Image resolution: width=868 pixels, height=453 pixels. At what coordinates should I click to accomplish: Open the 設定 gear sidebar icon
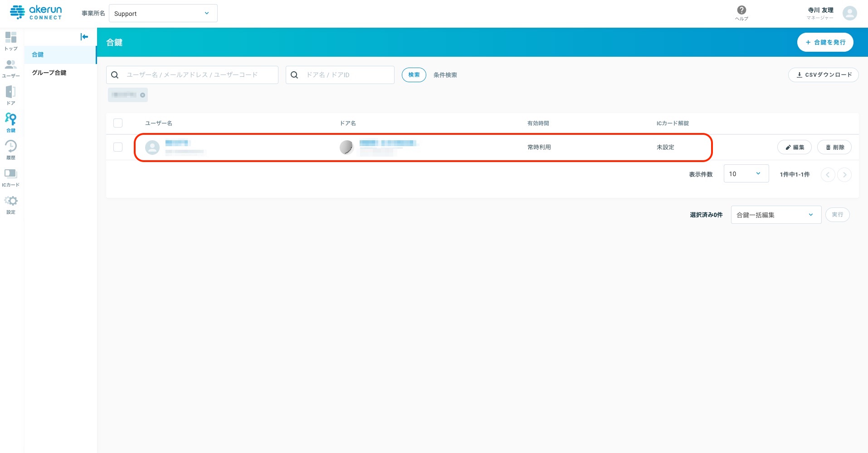point(11,204)
